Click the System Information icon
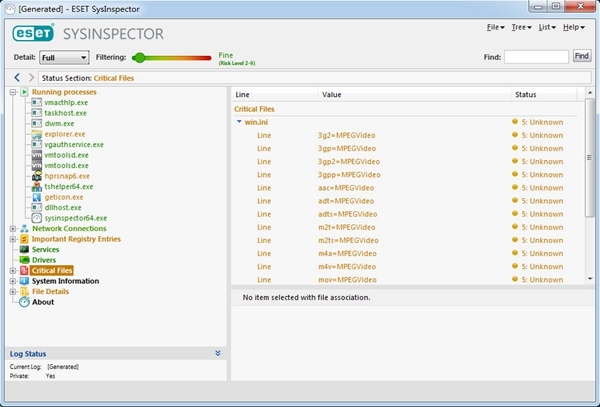600x407 pixels. [x=24, y=281]
